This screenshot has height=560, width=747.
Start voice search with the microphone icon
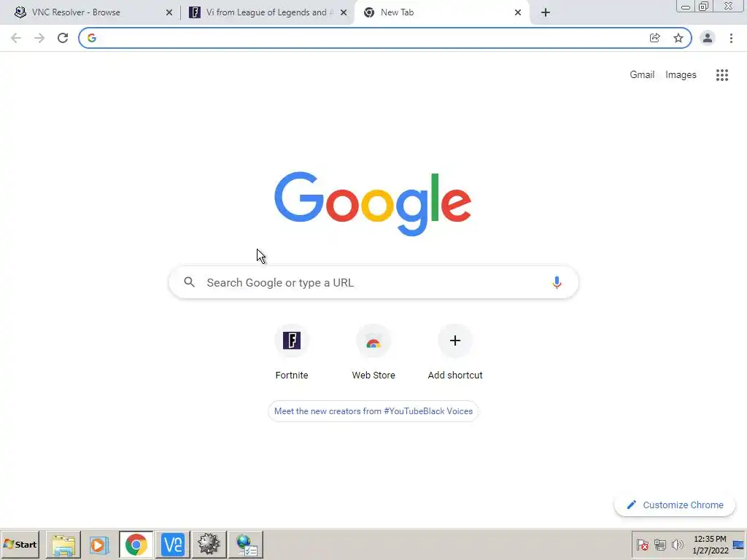coord(557,282)
